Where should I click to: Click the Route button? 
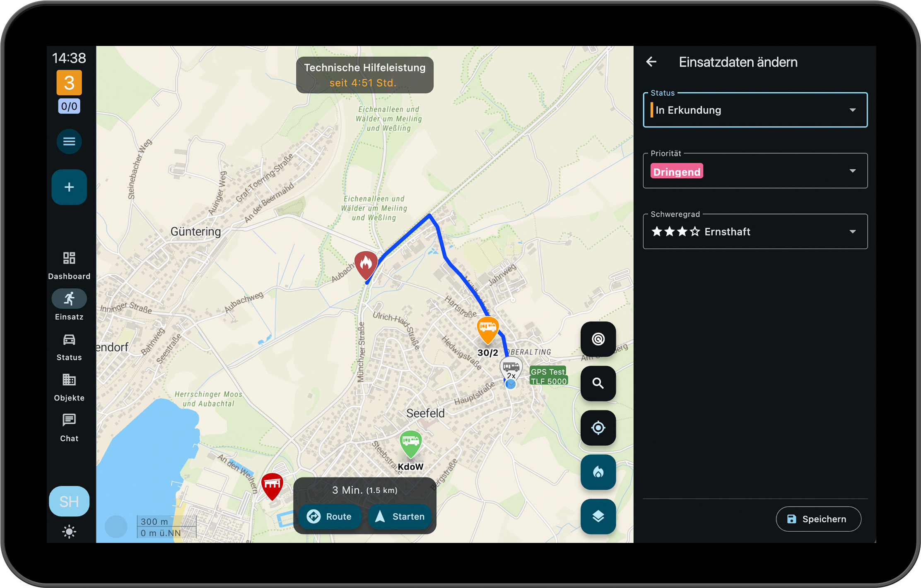[x=330, y=516]
